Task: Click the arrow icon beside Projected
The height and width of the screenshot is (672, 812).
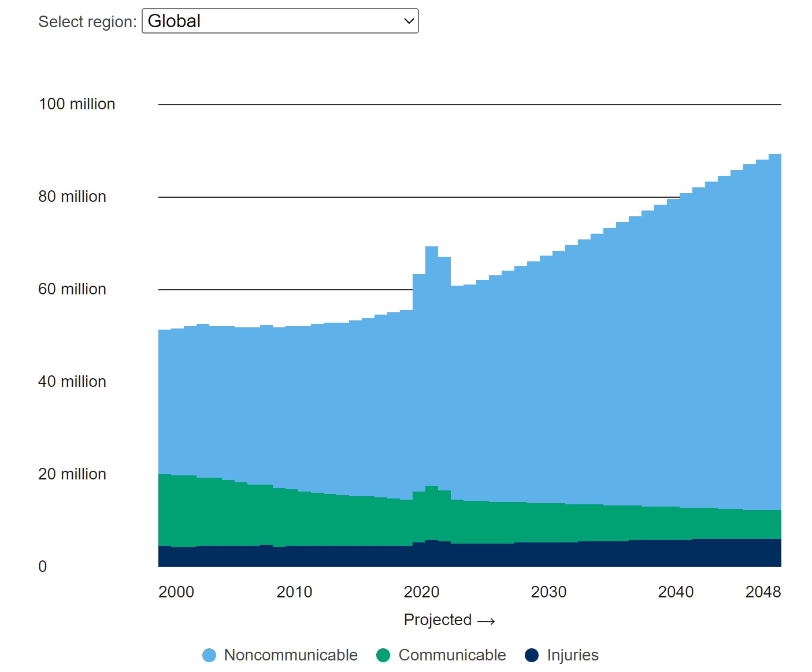Action: [x=487, y=621]
